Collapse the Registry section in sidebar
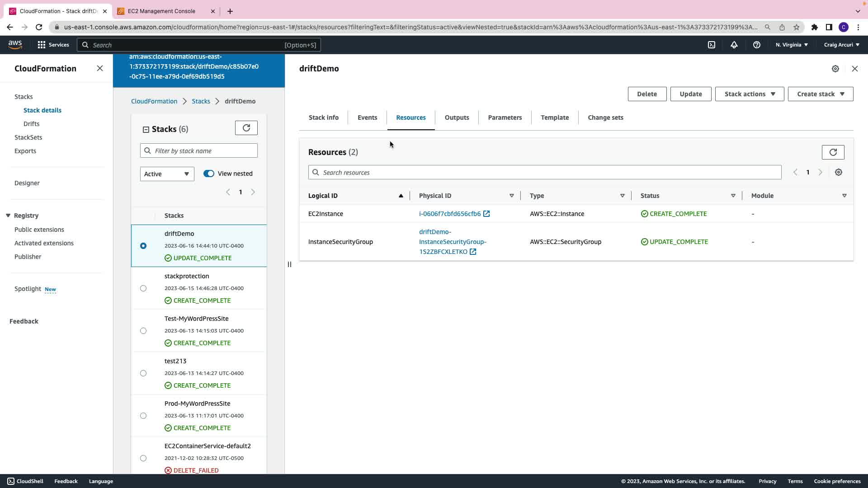The width and height of the screenshot is (868, 488). (x=8, y=216)
